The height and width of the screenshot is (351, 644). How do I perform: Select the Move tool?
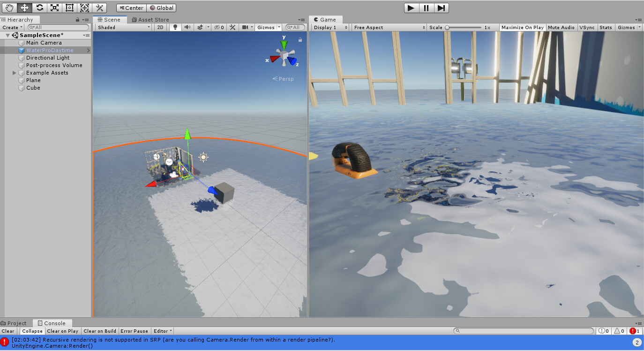pos(24,8)
